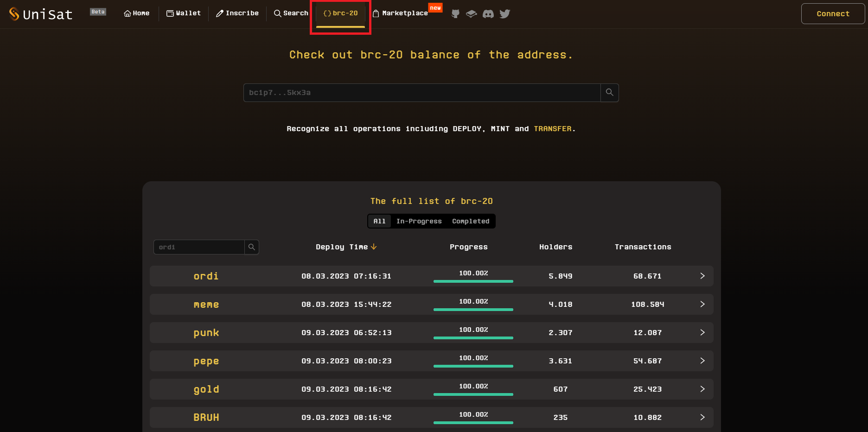Click pepe holders count 3.631
Image resolution: width=868 pixels, height=432 pixels.
[x=561, y=361]
